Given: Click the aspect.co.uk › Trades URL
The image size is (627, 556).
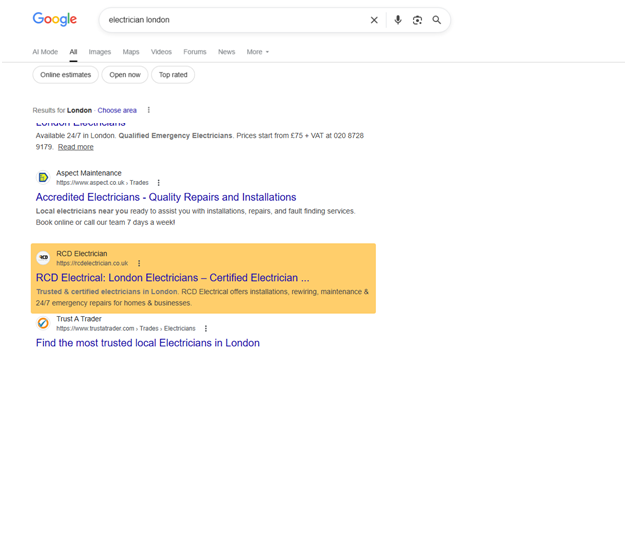Looking at the screenshot, I should tap(102, 183).
